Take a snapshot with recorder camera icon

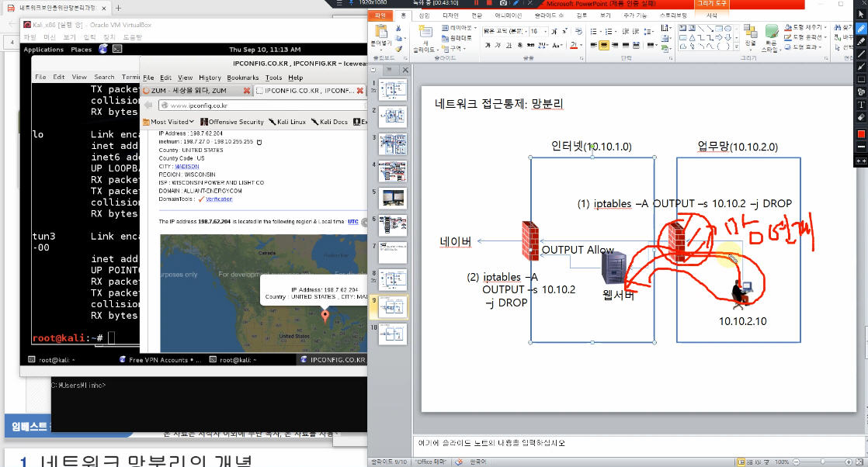coord(503,3)
